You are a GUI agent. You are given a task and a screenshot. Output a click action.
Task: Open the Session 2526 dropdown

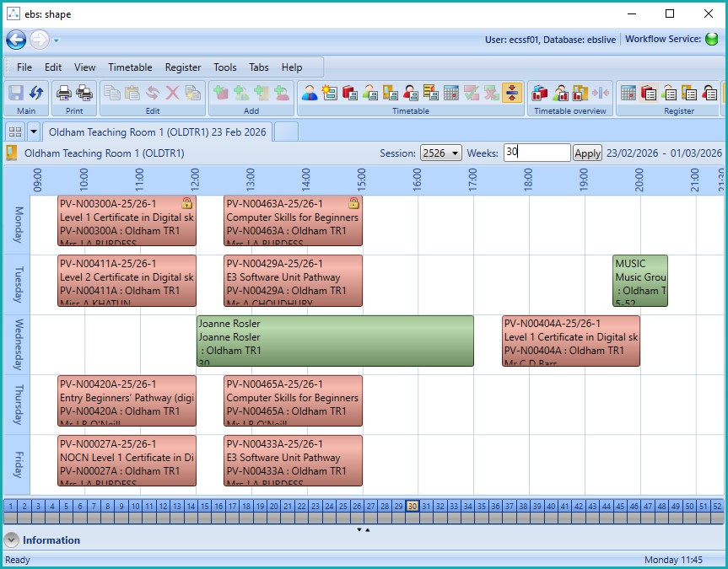pyautogui.click(x=441, y=153)
